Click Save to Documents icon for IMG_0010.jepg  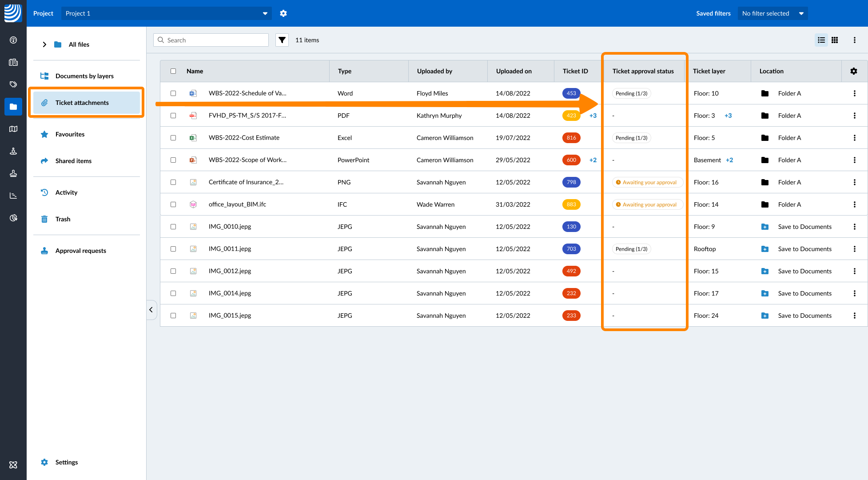point(764,227)
